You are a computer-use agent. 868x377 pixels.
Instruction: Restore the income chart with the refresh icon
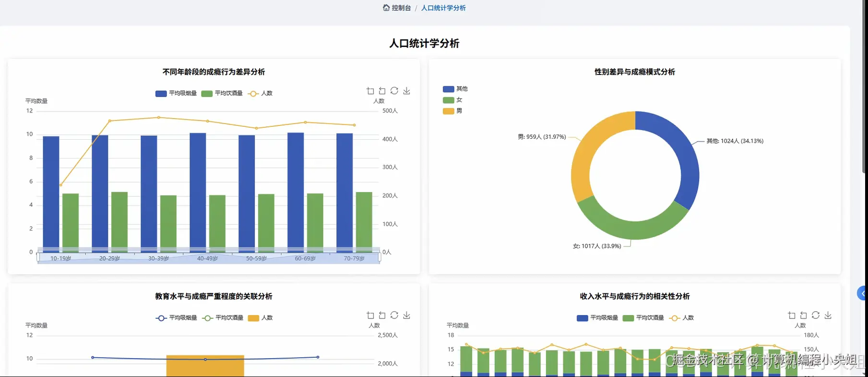[816, 315]
